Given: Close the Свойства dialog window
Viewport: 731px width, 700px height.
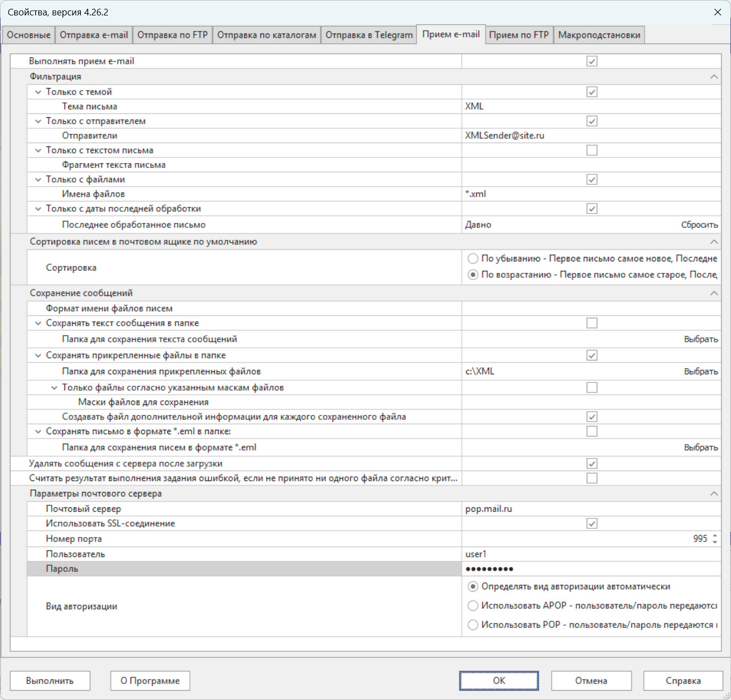Looking at the screenshot, I should [717, 12].
